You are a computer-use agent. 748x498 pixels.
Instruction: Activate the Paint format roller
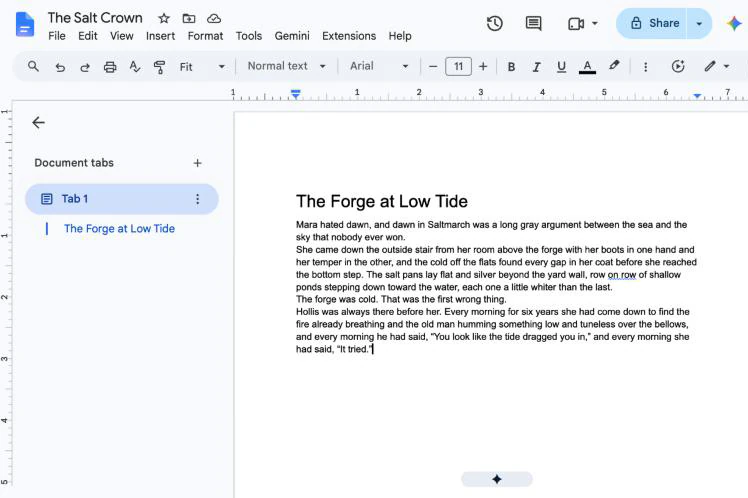[x=159, y=67]
